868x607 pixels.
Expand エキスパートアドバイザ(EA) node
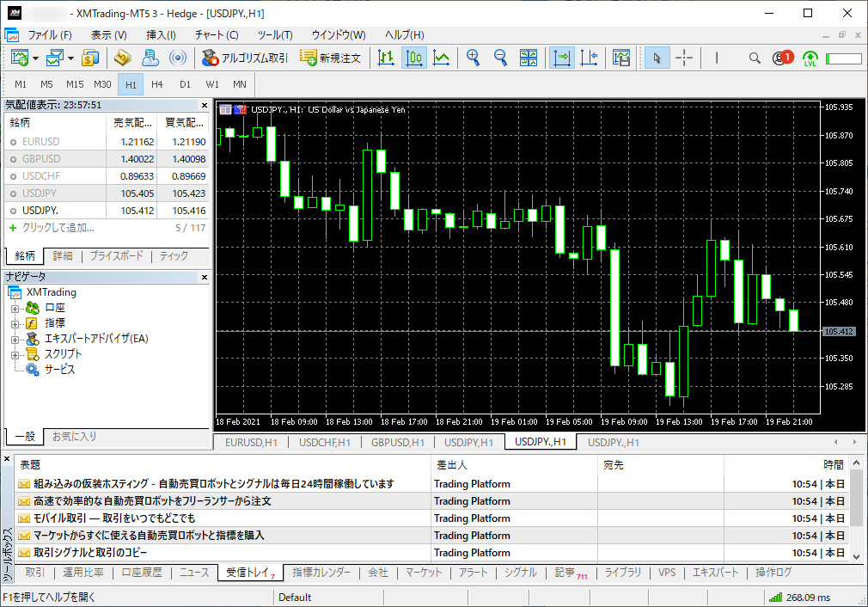(x=15, y=340)
